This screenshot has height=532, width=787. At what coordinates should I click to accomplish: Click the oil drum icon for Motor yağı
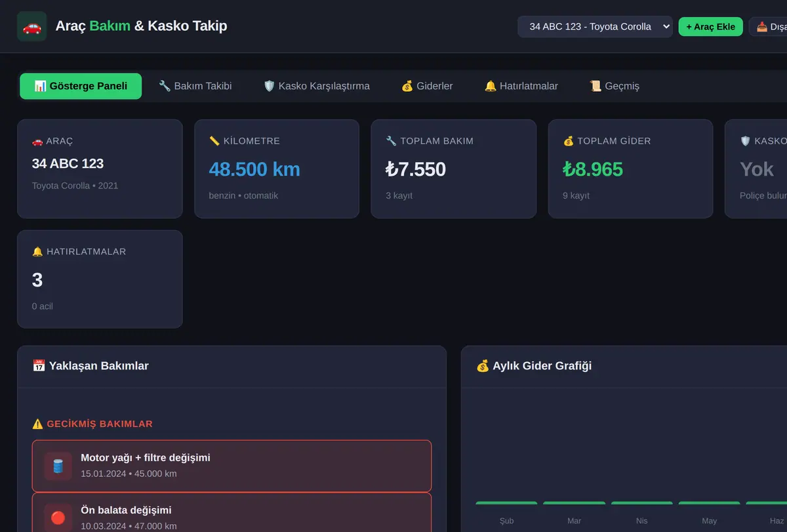tap(58, 466)
